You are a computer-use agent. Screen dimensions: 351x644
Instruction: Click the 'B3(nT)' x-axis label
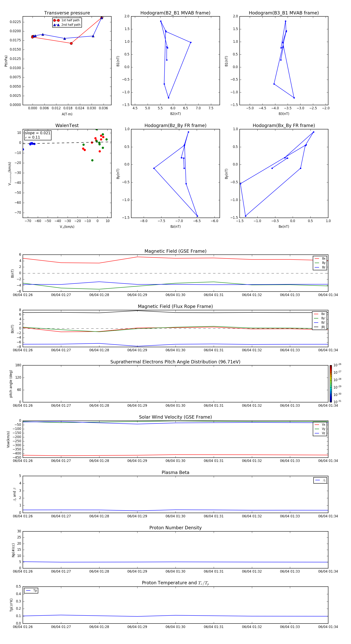tap(284, 114)
